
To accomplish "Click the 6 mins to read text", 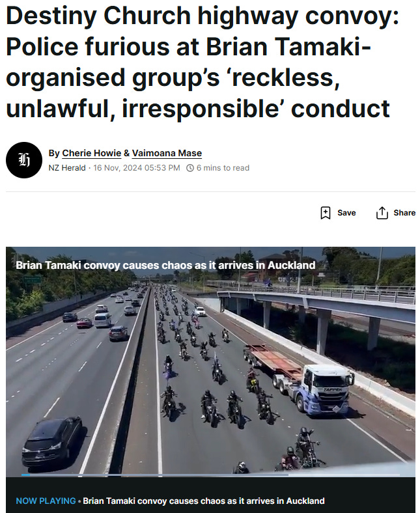I will pos(223,168).
